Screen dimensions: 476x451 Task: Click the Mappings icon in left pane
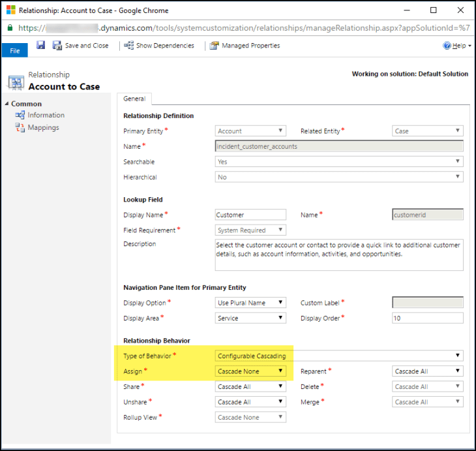[x=20, y=128]
